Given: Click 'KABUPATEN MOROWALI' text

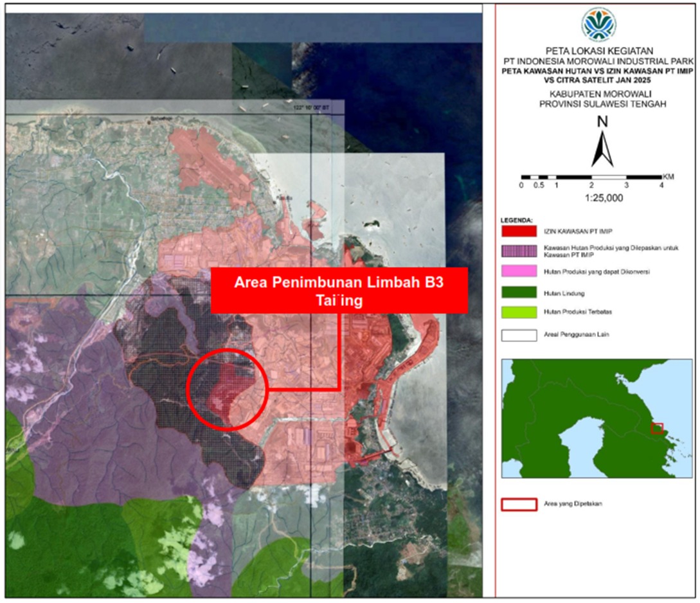Looking at the screenshot, I should coord(600,94).
